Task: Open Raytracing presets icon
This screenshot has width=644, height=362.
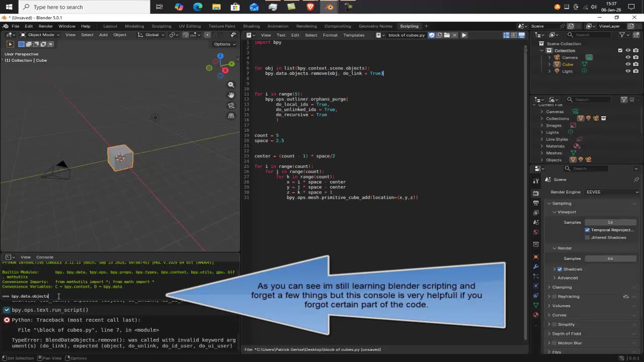Action: point(626,297)
